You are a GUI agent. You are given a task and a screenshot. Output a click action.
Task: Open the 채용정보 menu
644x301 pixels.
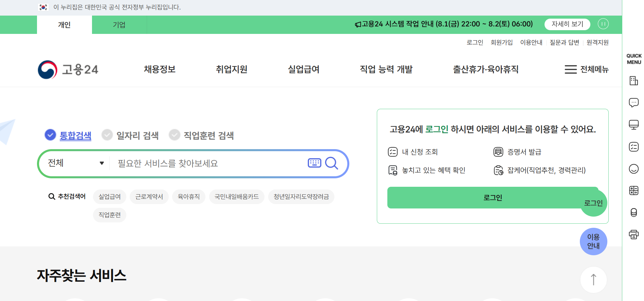(160, 69)
